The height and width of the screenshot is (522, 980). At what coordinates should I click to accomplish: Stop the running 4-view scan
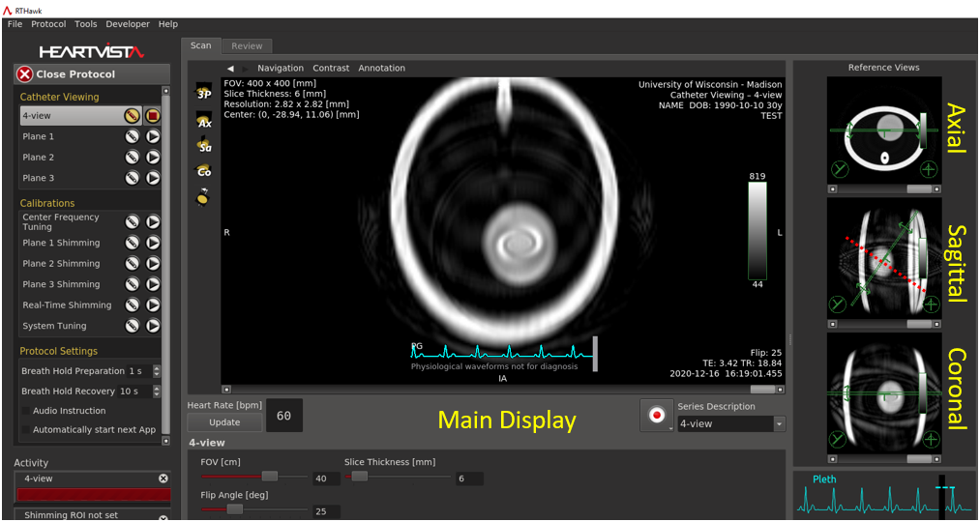(153, 116)
